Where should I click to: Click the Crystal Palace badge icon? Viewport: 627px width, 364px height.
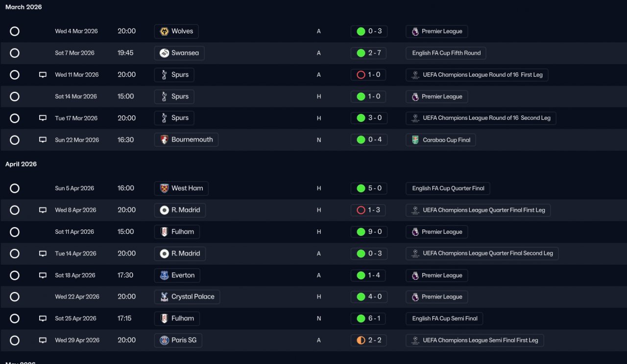tap(165, 297)
